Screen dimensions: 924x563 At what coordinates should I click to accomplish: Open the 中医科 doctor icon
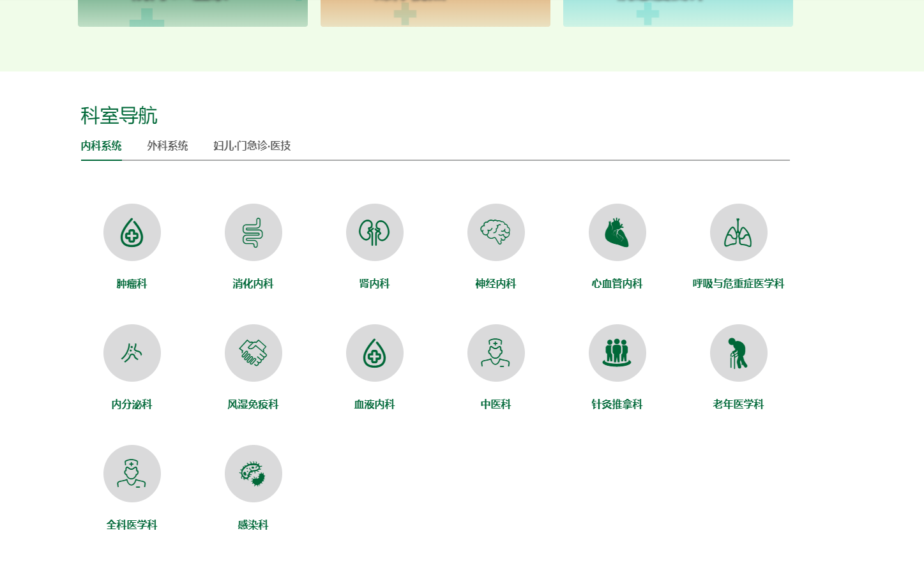click(x=496, y=353)
